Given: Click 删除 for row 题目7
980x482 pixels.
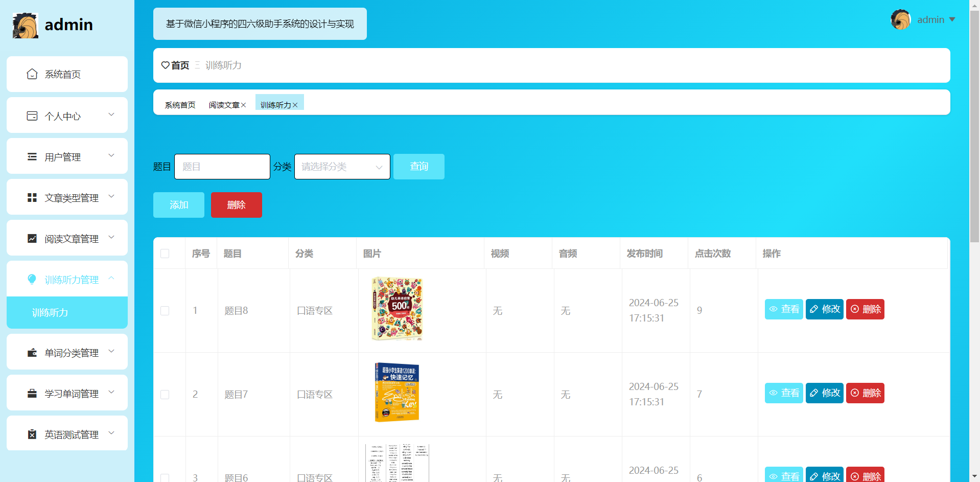Looking at the screenshot, I should coord(865,393).
